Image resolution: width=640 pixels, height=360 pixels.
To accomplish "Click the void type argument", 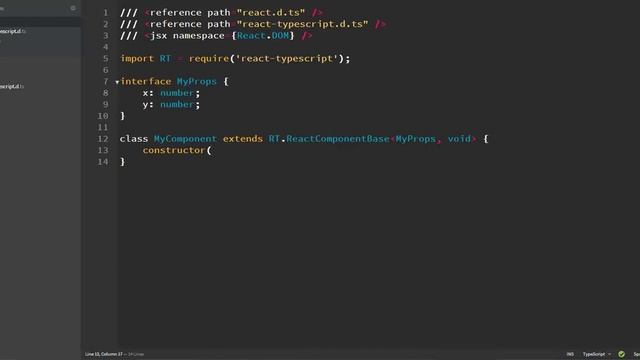I will 459,139.
